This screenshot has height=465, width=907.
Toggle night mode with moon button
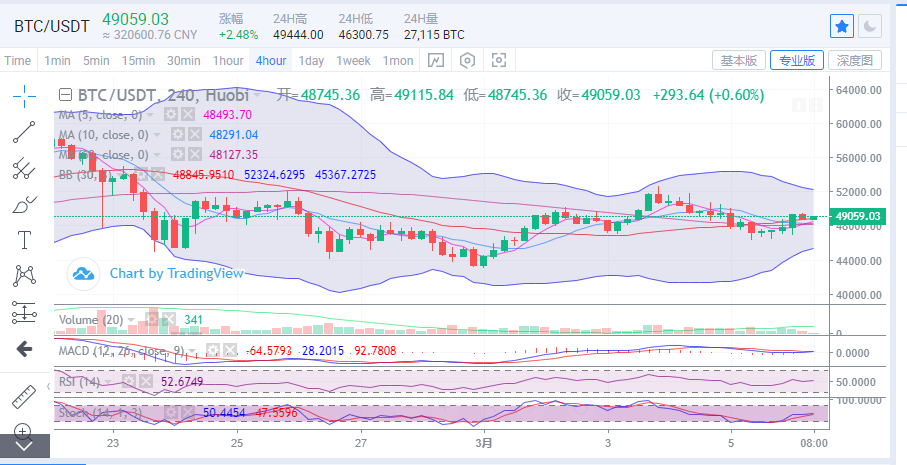[x=869, y=27]
